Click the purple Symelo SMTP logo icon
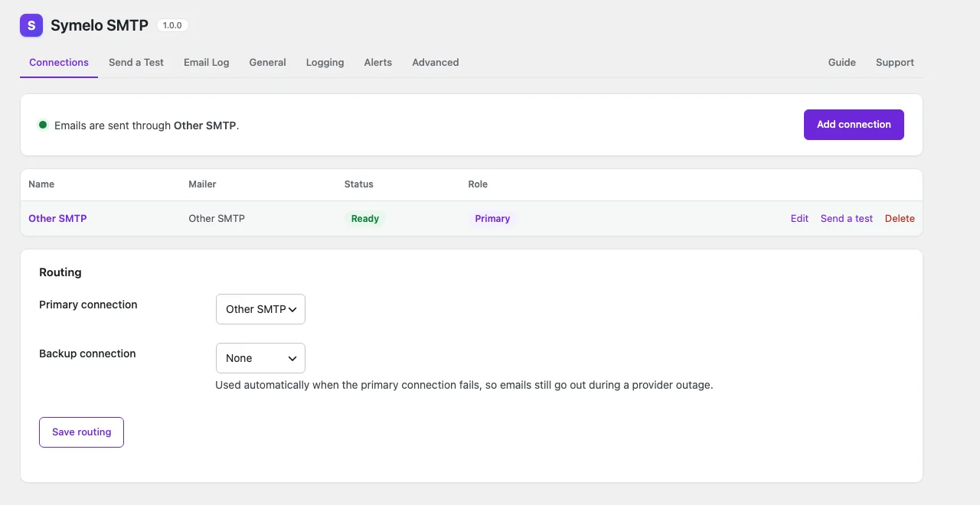Image resolution: width=980 pixels, height=505 pixels. pos(31,25)
